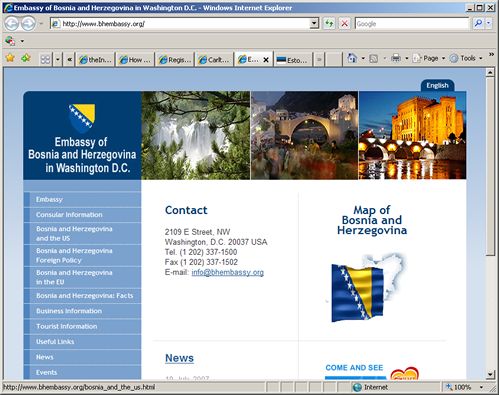Click the Print icon in toolbar

tap(396, 58)
